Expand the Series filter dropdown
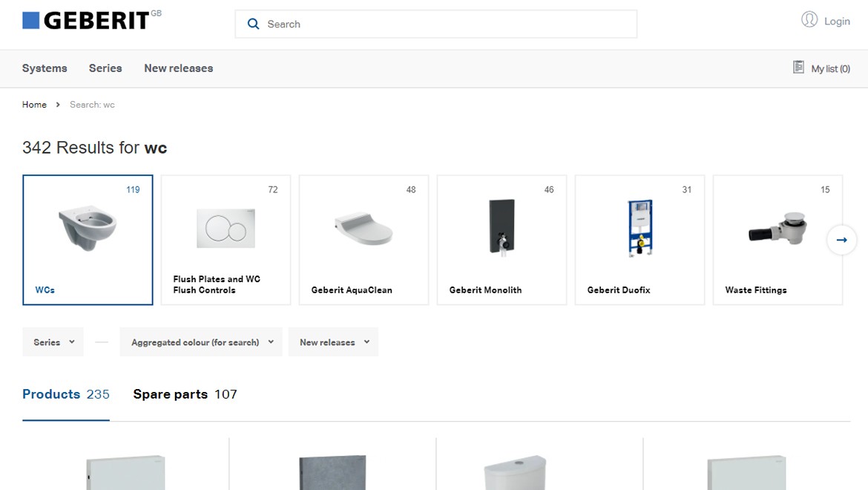868x490 pixels. 53,342
